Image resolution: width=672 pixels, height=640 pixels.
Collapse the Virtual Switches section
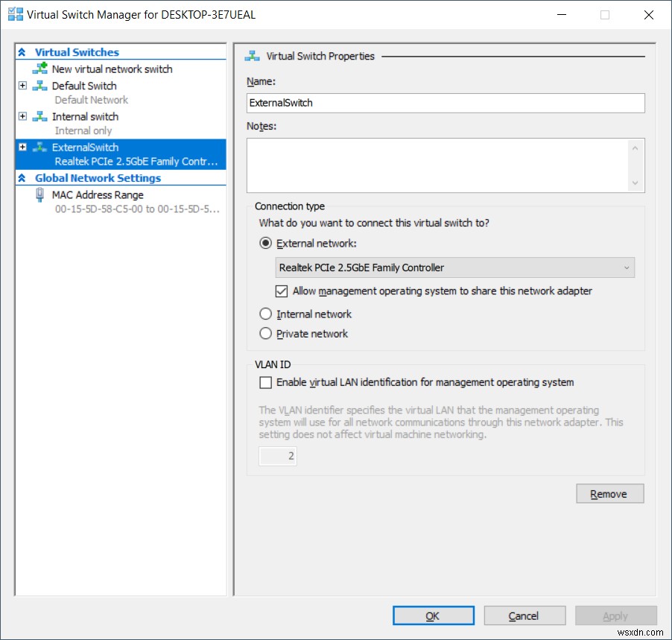[x=20, y=52]
